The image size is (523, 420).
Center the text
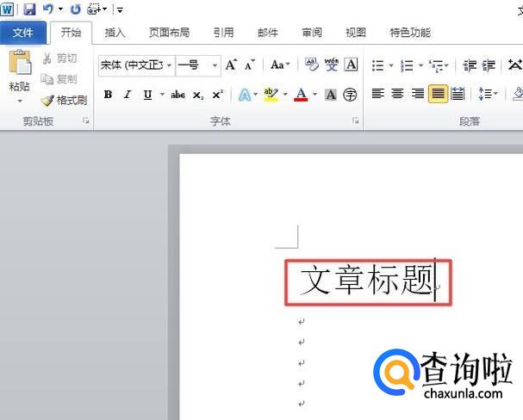coord(397,94)
